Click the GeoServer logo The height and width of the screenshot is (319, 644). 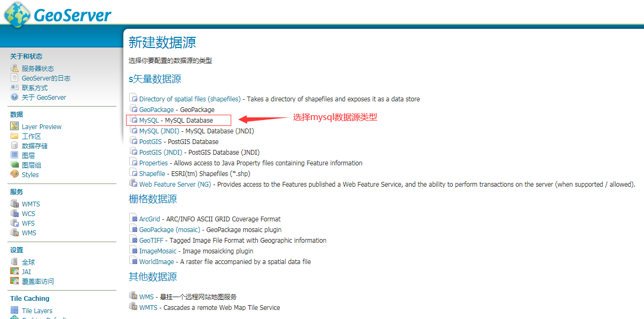tap(57, 14)
